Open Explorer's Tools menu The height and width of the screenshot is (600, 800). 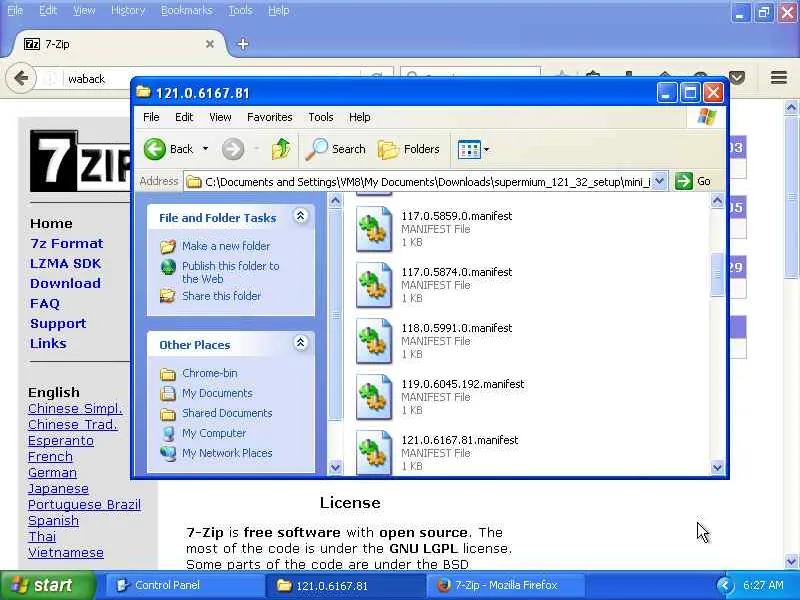pos(320,117)
